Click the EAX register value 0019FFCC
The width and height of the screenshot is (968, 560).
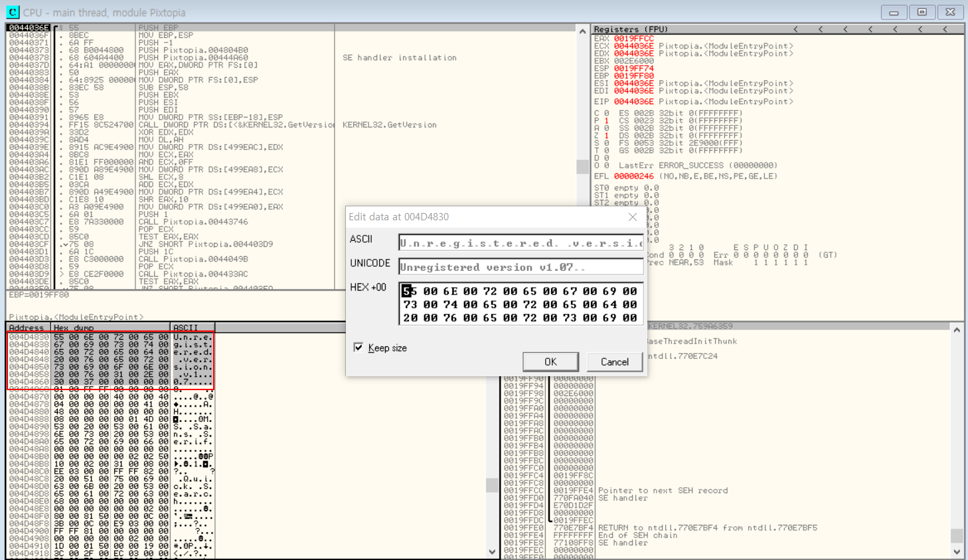pyautogui.click(x=633, y=38)
